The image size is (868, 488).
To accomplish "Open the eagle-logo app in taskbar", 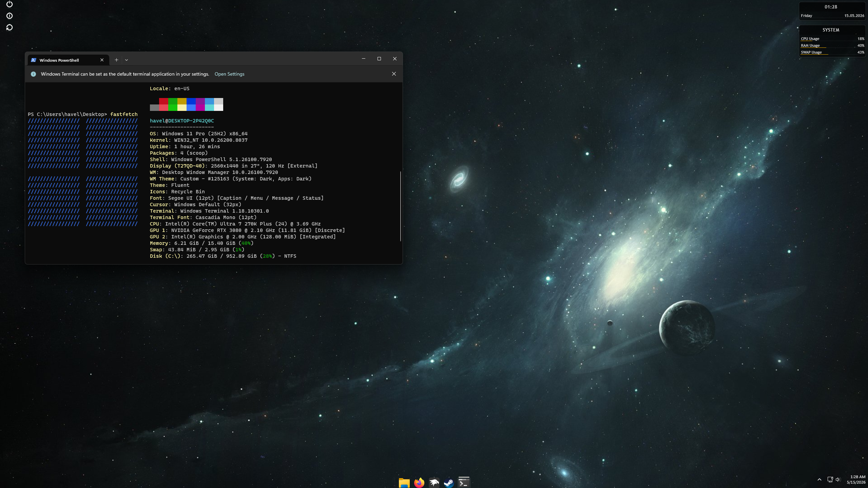I will click(434, 482).
